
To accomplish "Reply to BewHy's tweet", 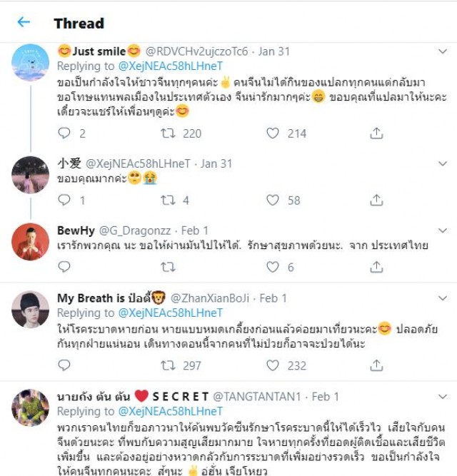I will 64,267.
